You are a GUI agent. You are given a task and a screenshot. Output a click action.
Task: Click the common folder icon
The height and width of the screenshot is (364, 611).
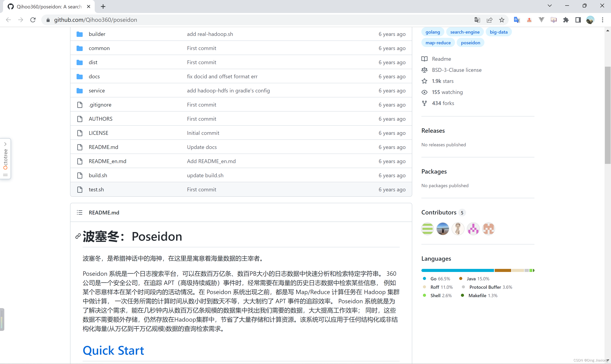[x=79, y=48]
